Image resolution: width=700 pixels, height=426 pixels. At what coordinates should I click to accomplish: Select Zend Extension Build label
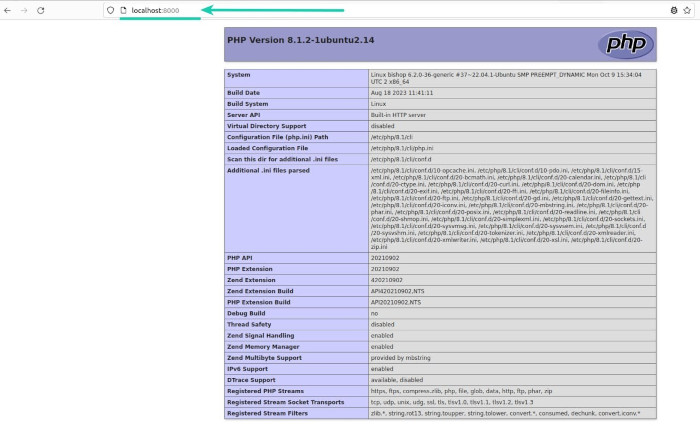pos(260,291)
